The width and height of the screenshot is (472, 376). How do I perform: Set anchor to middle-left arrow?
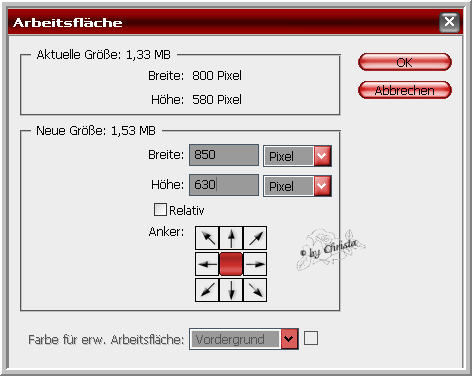tap(207, 264)
